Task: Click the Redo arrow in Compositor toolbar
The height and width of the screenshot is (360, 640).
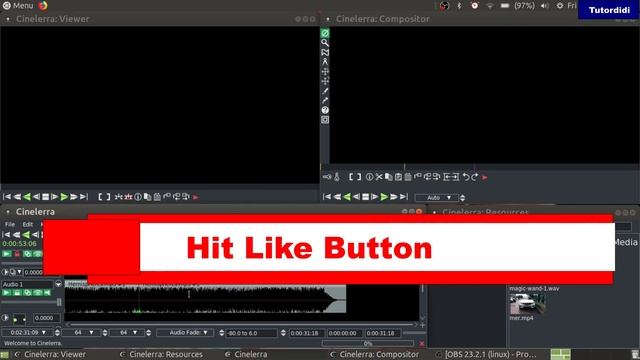Action: (475, 177)
